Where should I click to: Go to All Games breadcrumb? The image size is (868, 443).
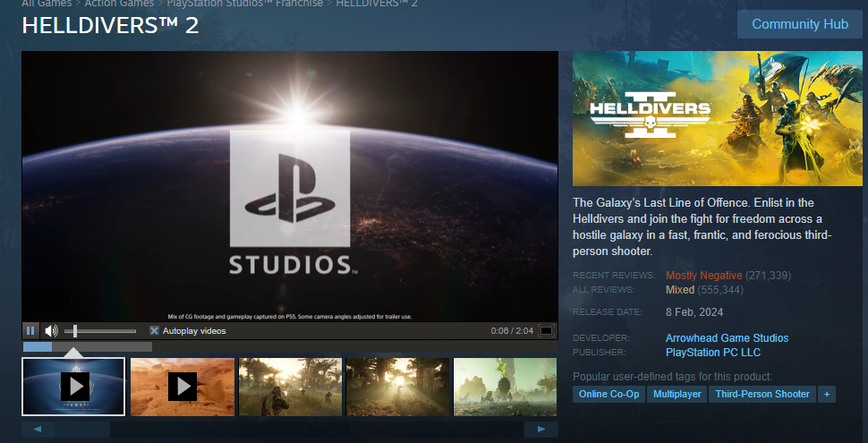pyautogui.click(x=47, y=4)
